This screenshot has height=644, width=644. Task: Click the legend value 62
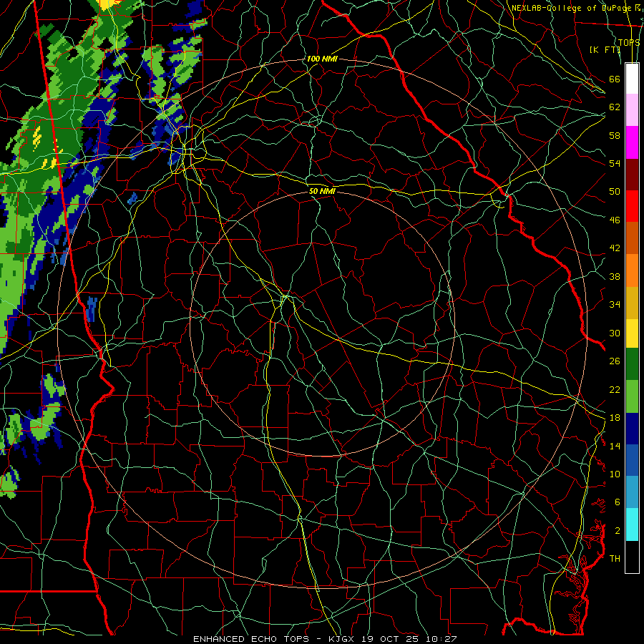pos(615,107)
